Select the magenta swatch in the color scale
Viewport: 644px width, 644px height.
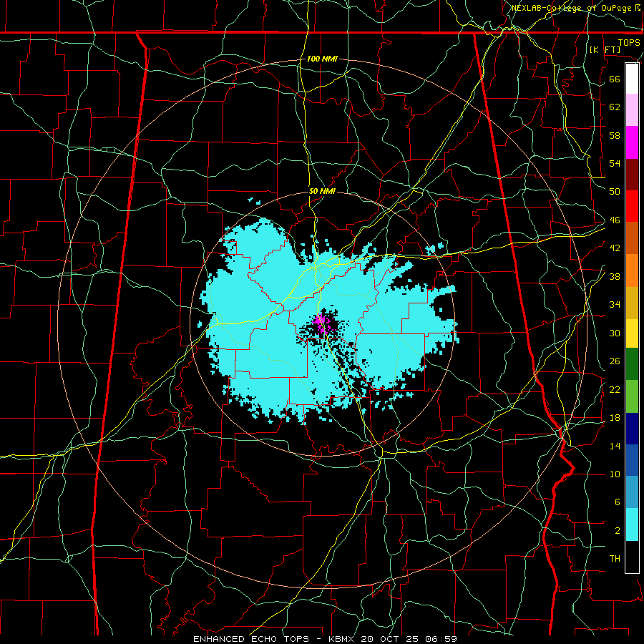pyautogui.click(x=632, y=142)
